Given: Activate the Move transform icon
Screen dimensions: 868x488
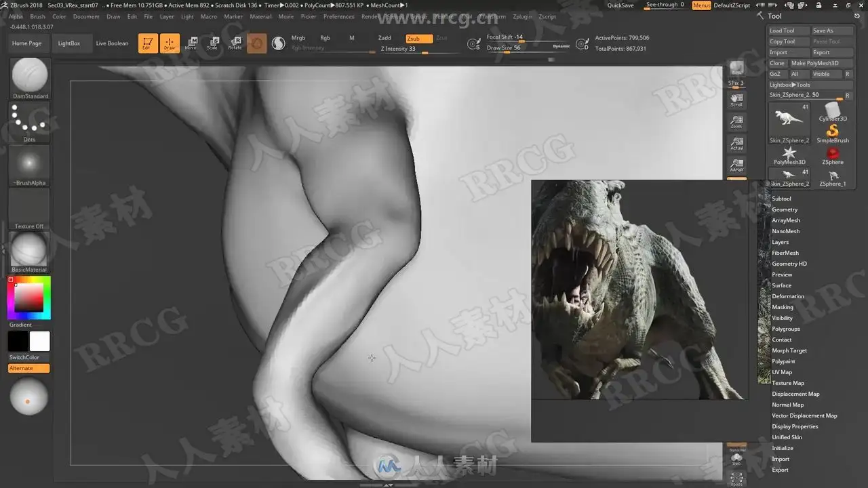Looking at the screenshot, I should [x=191, y=43].
